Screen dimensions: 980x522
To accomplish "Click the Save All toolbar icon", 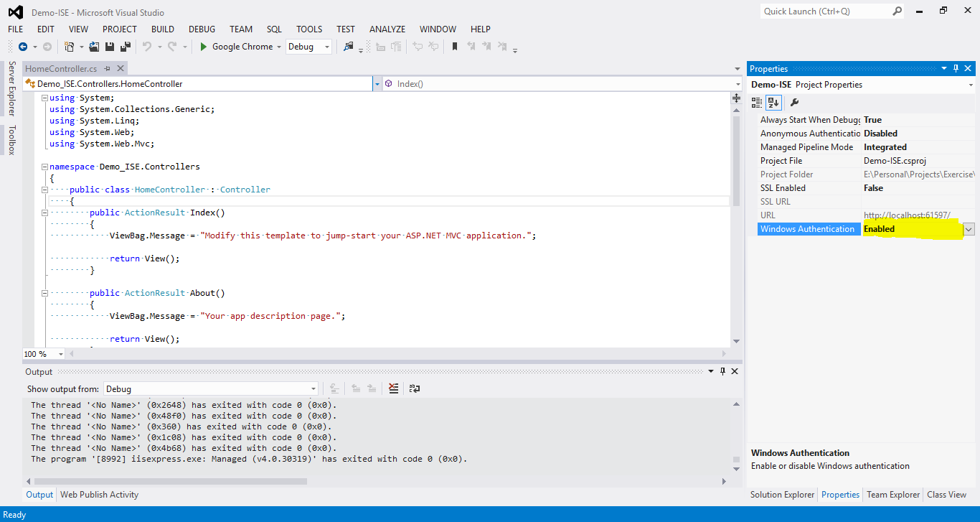I will tap(126, 47).
